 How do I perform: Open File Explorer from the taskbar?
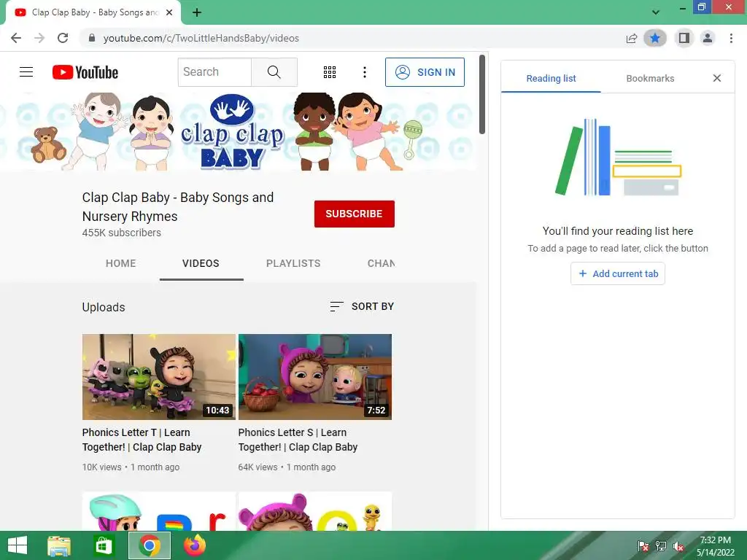[59, 545]
